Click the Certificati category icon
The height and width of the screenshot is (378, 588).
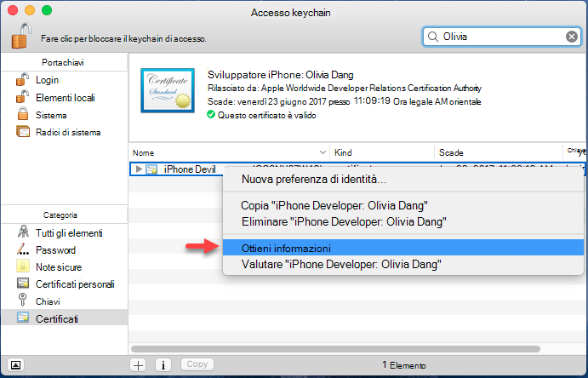(x=23, y=318)
